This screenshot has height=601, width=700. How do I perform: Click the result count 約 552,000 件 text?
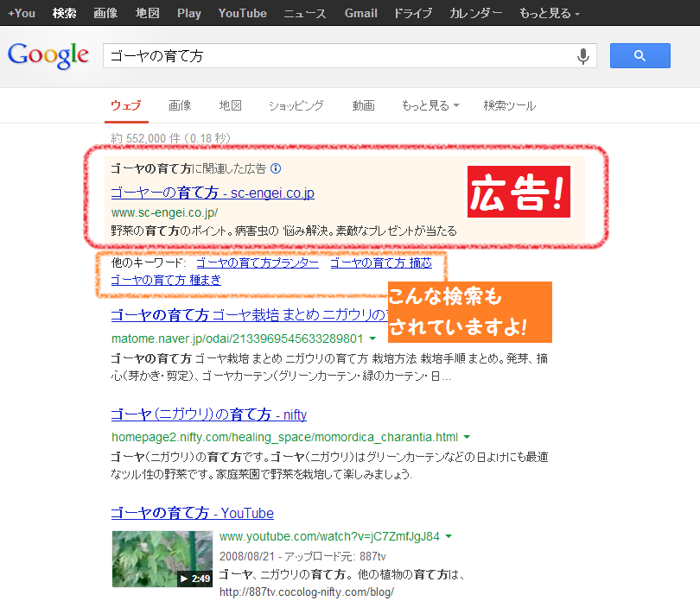coord(170,138)
